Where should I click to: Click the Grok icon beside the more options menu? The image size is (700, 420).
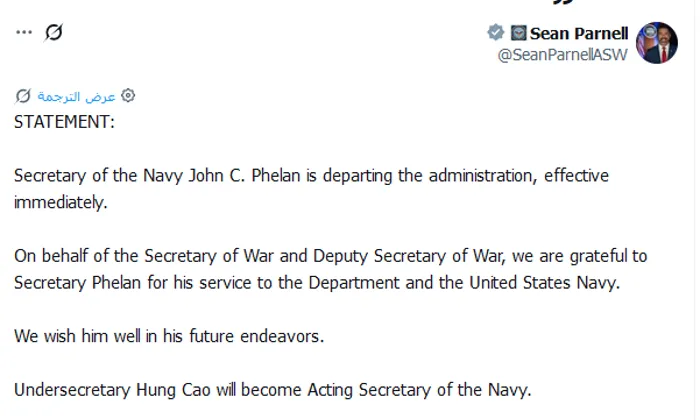click(x=54, y=32)
